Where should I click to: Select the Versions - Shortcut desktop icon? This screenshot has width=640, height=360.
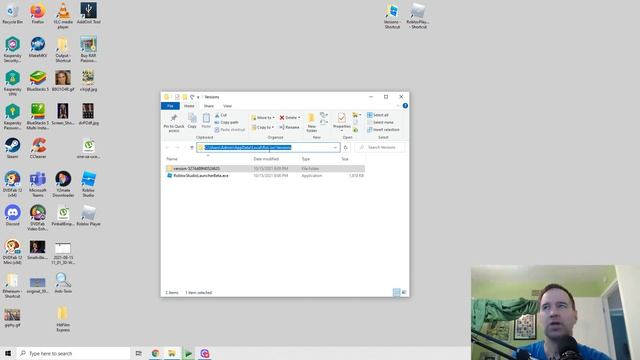[392, 16]
